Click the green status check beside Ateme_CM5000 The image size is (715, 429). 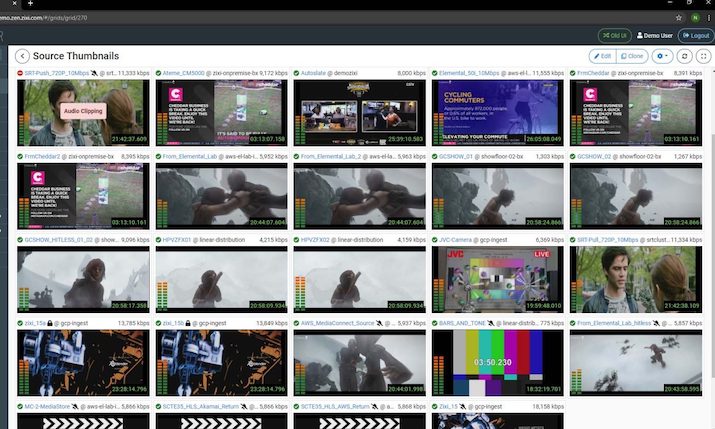(158, 73)
